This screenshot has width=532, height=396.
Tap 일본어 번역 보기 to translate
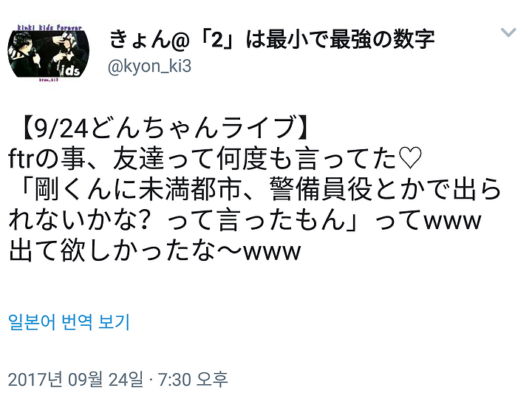69,322
